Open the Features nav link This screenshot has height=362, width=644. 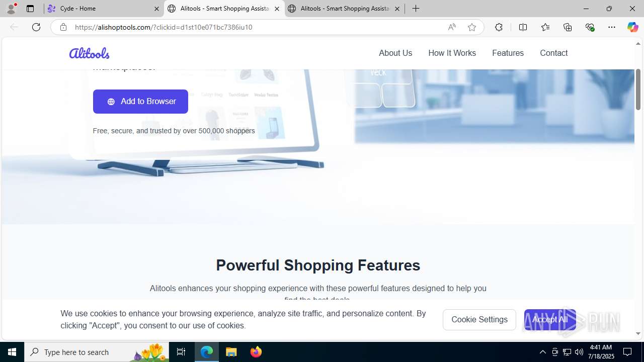(508, 53)
